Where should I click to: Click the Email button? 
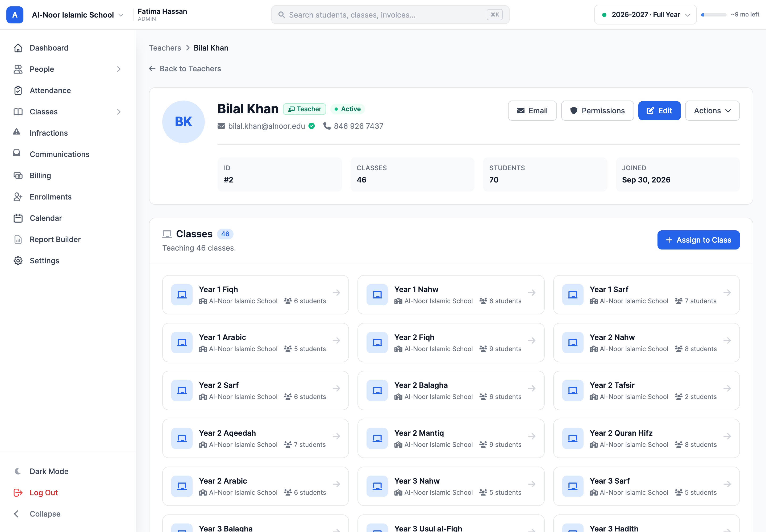click(532, 111)
